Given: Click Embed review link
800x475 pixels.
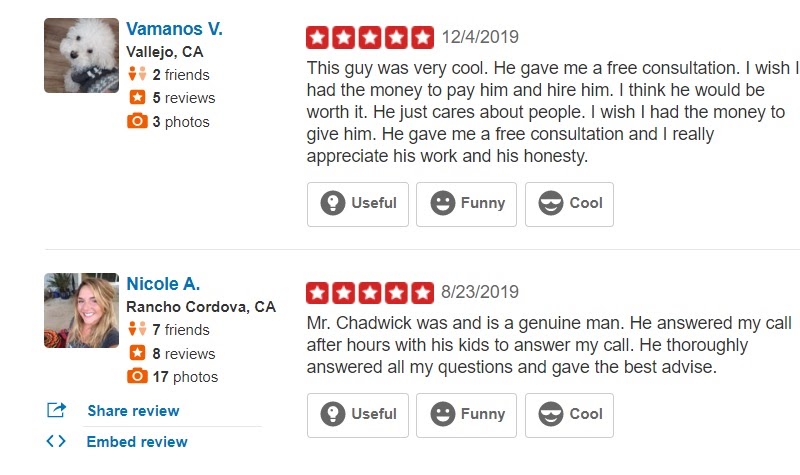Looking at the screenshot, I should point(136,441).
